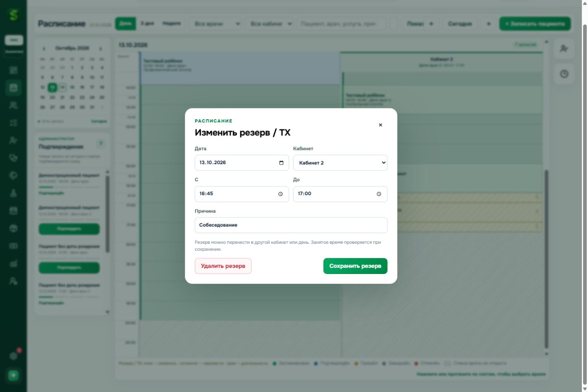Go to next month in mini calendar
Viewport: 588px width, 392px height.
(x=100, y=49)
